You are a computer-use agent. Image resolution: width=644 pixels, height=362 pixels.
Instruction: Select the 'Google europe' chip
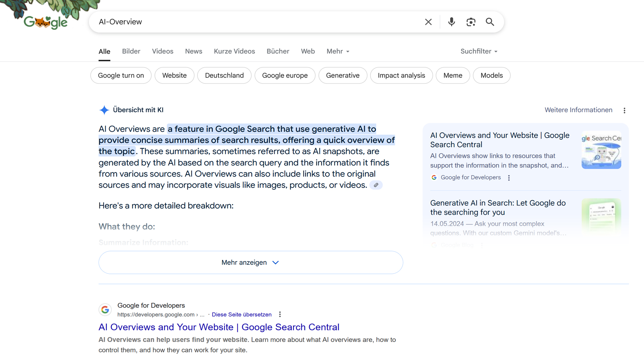coord(285,75)
